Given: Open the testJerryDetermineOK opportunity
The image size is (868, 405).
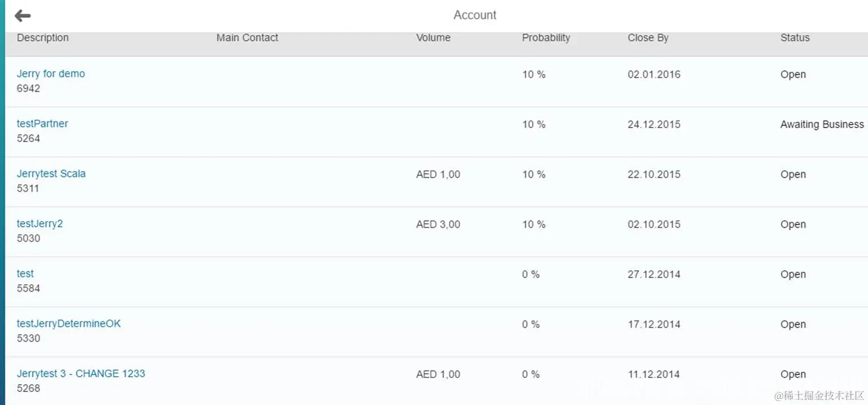Looking at the screenshot, I should pyautogui.click(x=69, y=324).
